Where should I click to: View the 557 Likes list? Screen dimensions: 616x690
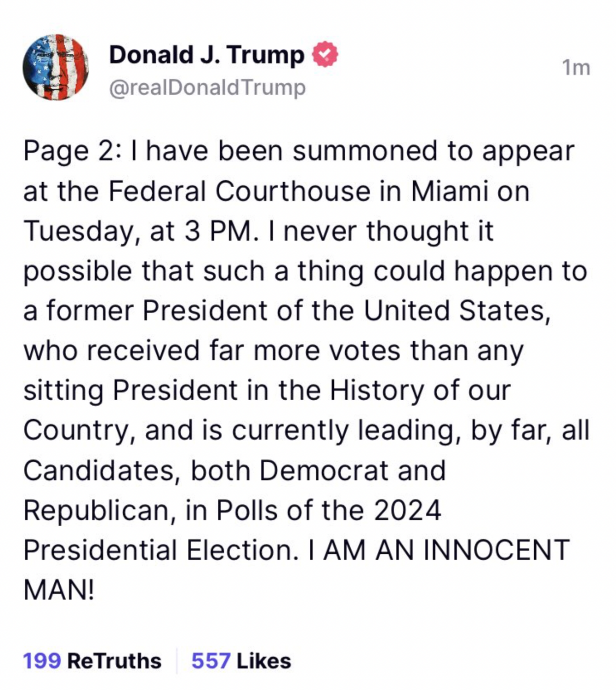(241, 661)
